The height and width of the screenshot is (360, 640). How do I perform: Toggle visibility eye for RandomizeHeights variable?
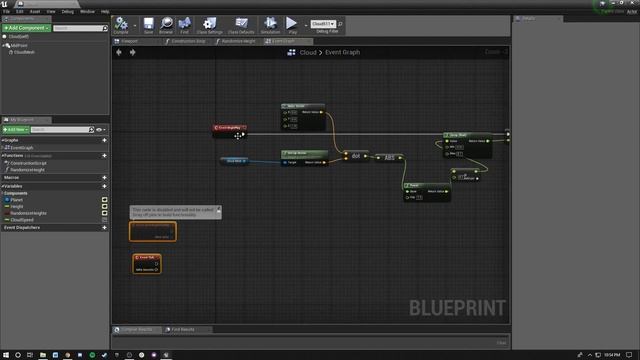click(104, 213)
